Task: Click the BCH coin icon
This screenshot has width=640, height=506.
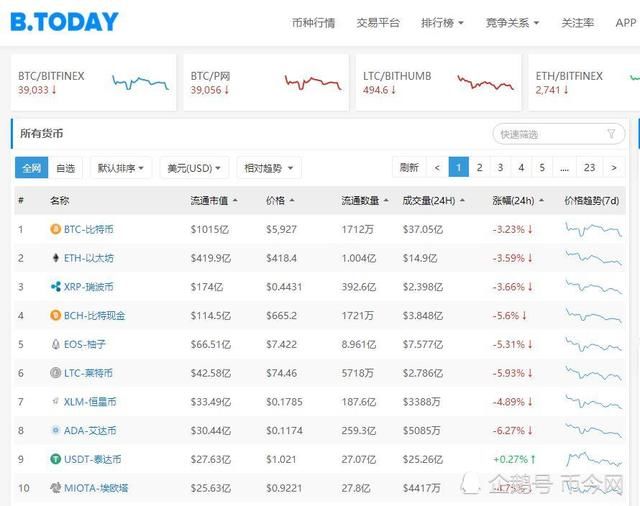Action: [56, 315]
